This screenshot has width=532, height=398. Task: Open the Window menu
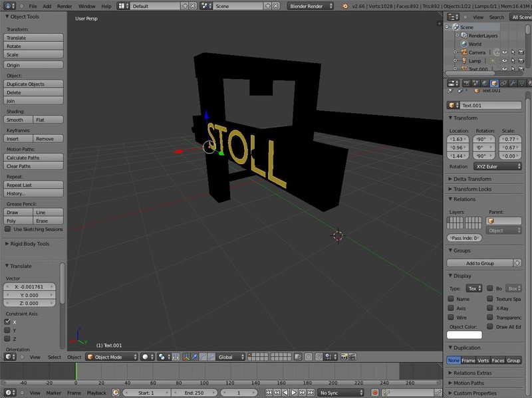coord(87,6)
